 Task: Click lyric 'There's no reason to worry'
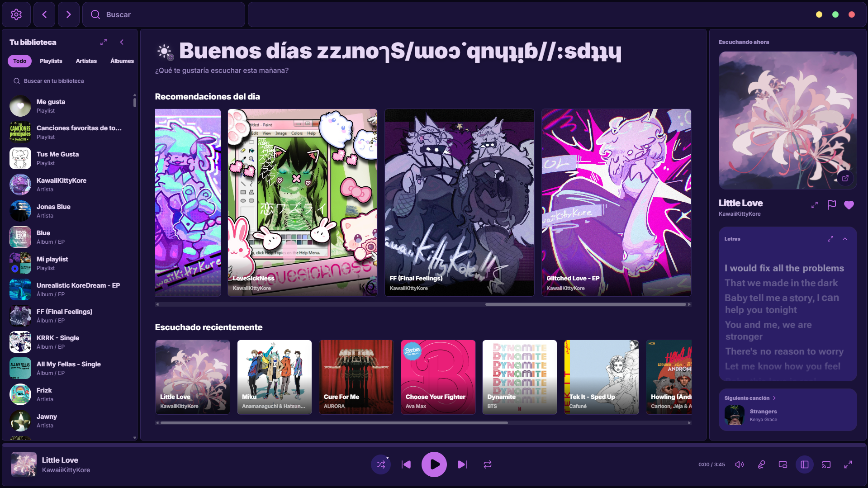[784, 351]
